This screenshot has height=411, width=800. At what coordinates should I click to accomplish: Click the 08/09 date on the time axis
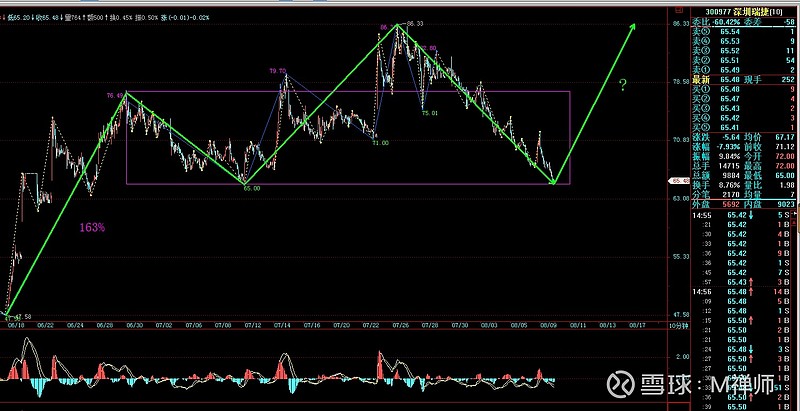[x=548, y=325]
